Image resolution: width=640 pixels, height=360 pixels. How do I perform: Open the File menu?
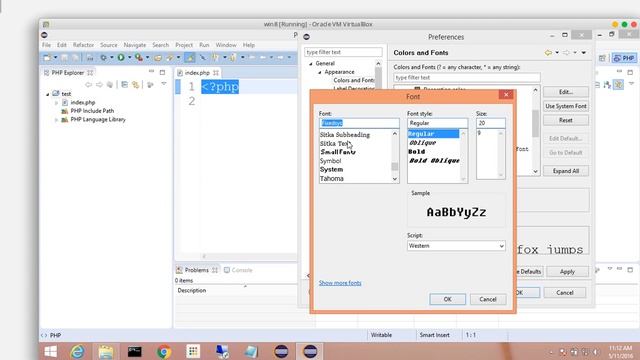tap(47, 45)
